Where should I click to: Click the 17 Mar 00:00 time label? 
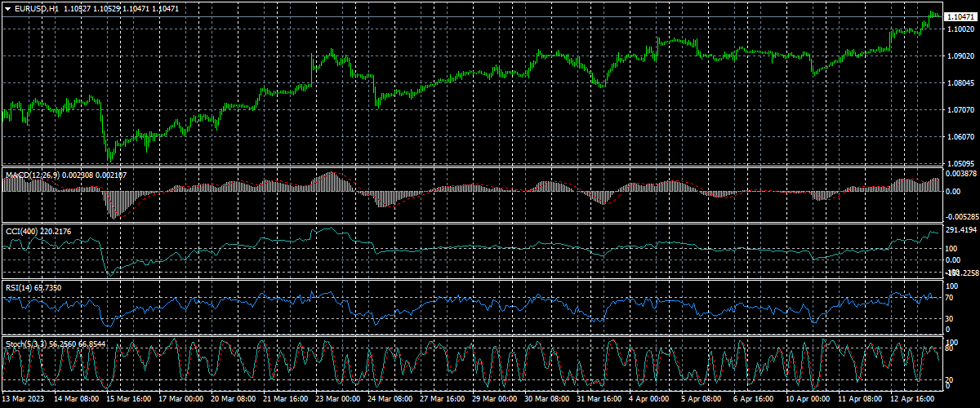click(x=181, y=398)
